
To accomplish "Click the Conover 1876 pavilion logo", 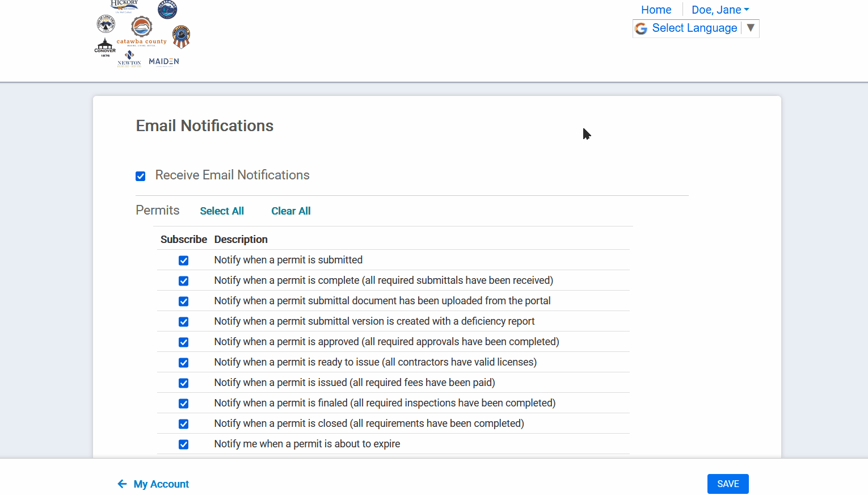I will (x=105, y=47).
